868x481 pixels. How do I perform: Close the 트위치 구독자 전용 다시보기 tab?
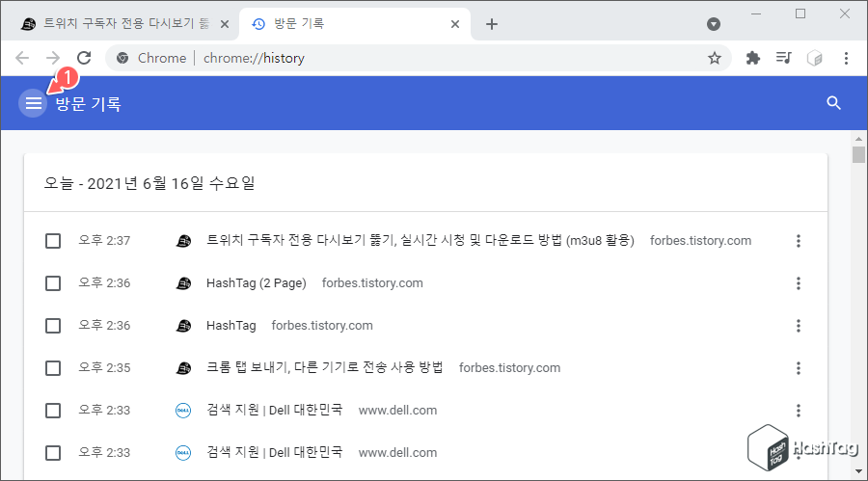coord(225,24)
